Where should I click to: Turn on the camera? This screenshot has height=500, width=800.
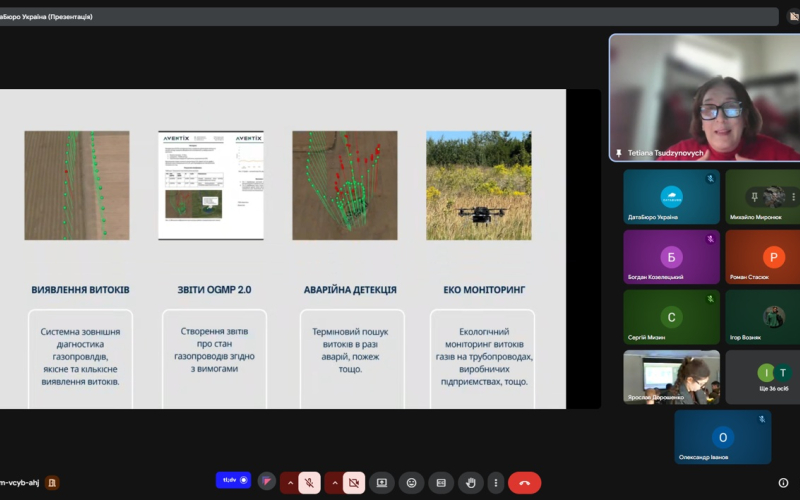(x=354, y=483)
